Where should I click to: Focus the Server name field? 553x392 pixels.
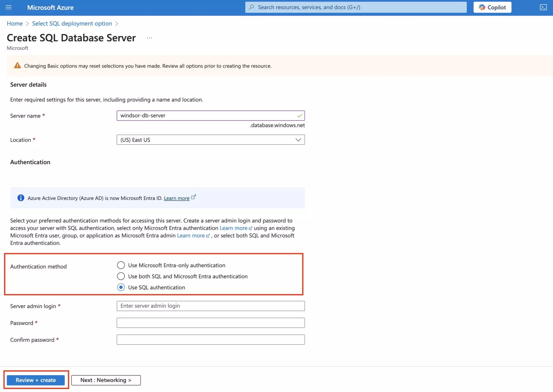tap(211, 116)
